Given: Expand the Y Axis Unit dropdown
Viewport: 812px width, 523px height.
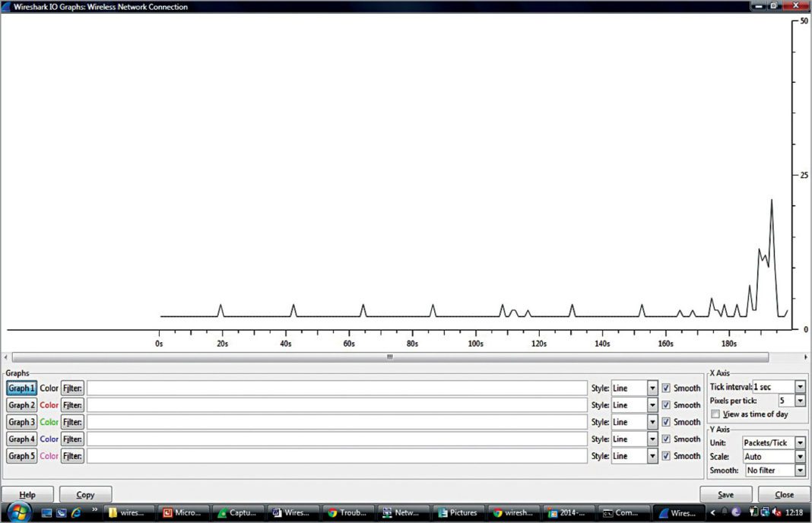Looking at the screenshot, I should tap(800, 442).
